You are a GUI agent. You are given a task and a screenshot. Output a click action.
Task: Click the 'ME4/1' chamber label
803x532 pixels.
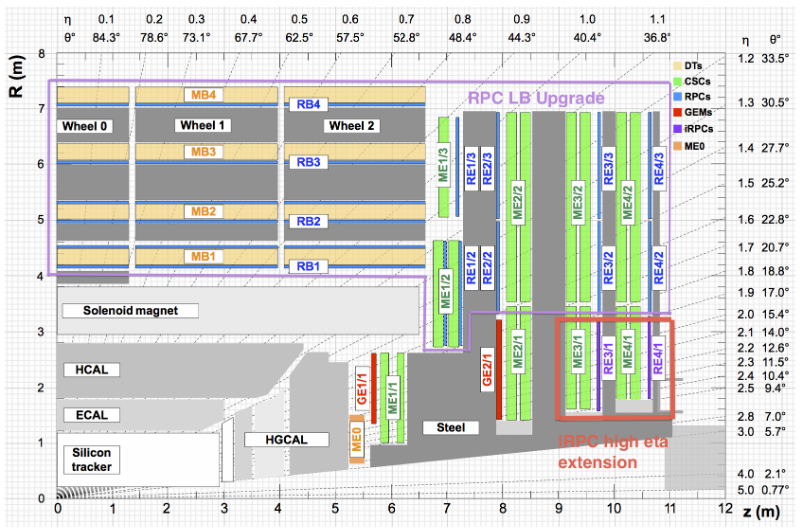pyautogui.click(x=628, y=351)
